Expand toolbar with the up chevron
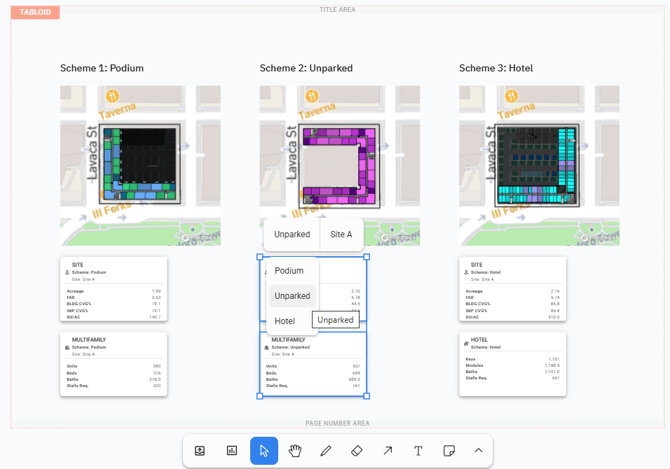Screen dimensions: 670x469 [x=478, y=451]
